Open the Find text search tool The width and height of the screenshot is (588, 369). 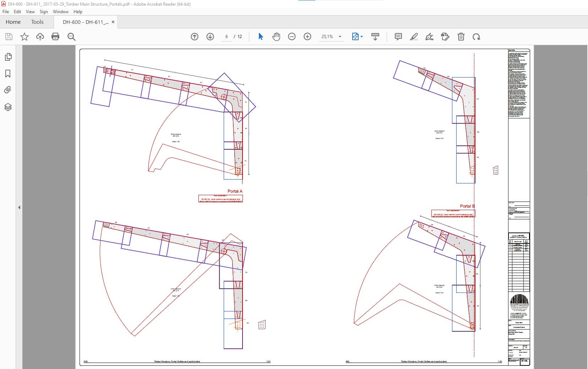tap(71, 37)
